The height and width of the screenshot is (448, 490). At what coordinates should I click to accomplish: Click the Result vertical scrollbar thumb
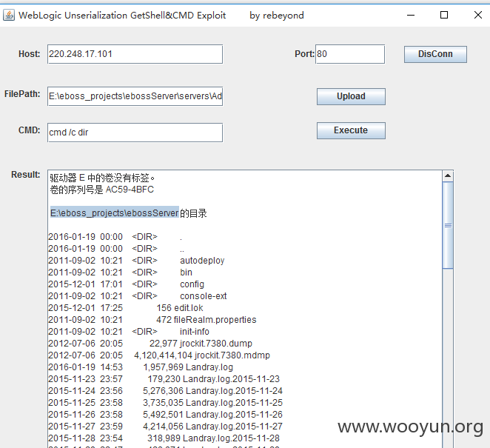(x=448, y=225)
